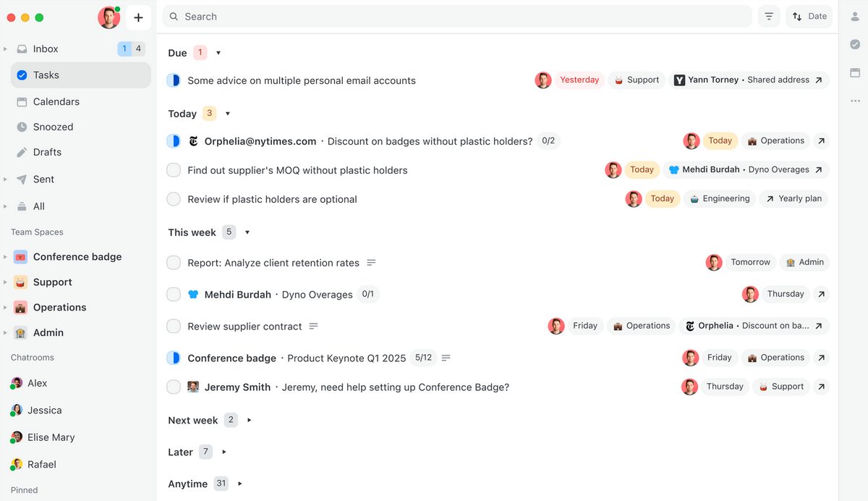Check off Mehdi Burdah Dyno Overages task
This screenshot has height=501, width=868.
tap(174, 295)
